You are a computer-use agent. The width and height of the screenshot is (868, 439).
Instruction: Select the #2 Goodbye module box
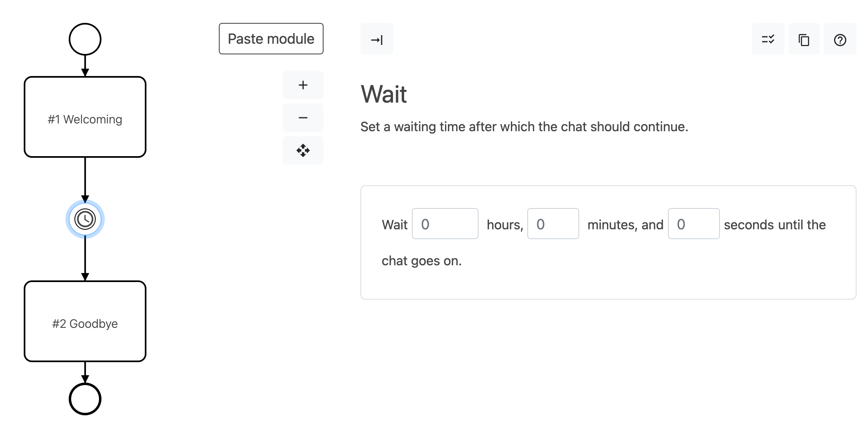click(x=85, y=322)
